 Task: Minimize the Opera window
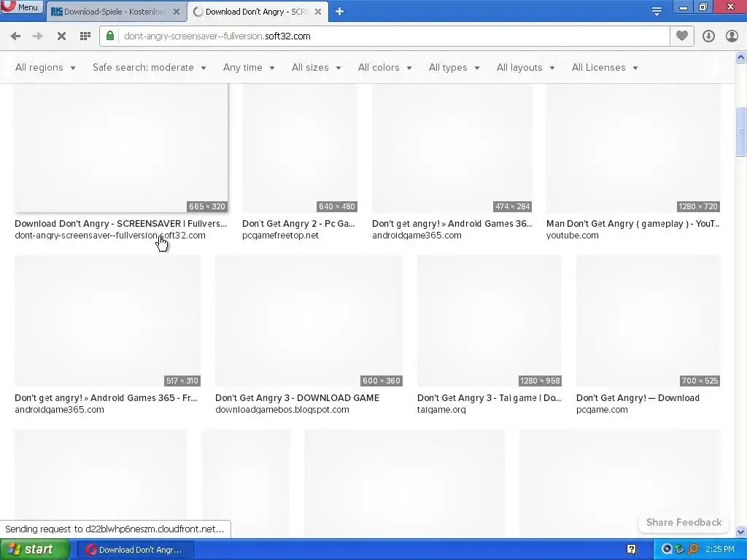point(684,7)
